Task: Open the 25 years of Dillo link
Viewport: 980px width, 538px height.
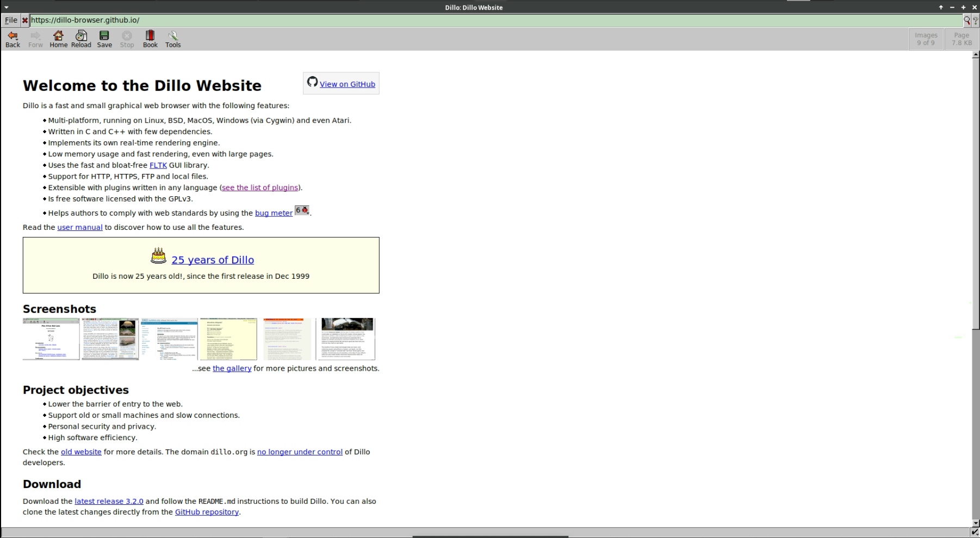Action: click(213, 260)
